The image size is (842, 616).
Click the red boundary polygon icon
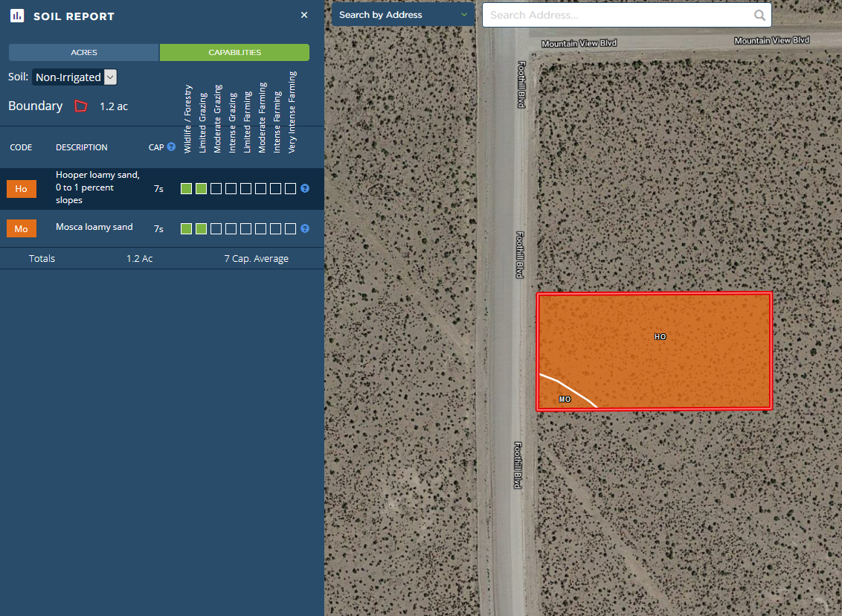[x=80, y=106]
